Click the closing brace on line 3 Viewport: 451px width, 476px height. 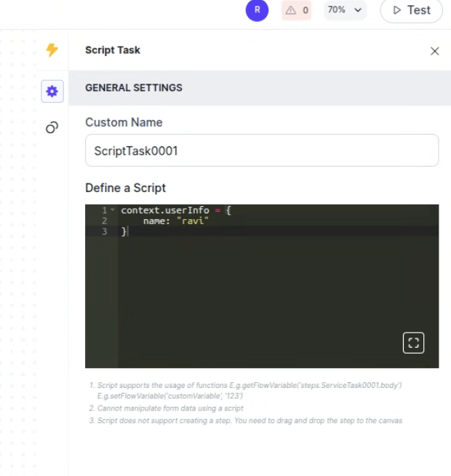[124, 231]
